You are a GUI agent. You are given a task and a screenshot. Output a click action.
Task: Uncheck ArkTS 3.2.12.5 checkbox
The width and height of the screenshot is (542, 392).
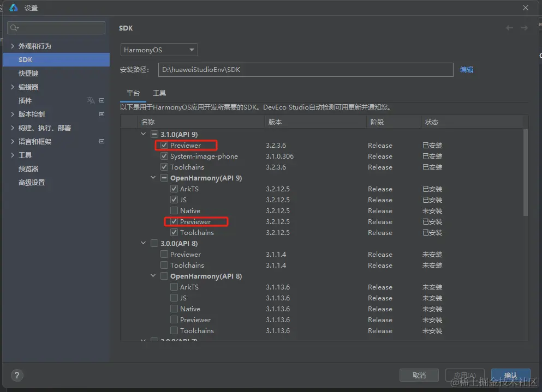pyautogui.click(x=174, y=189)
